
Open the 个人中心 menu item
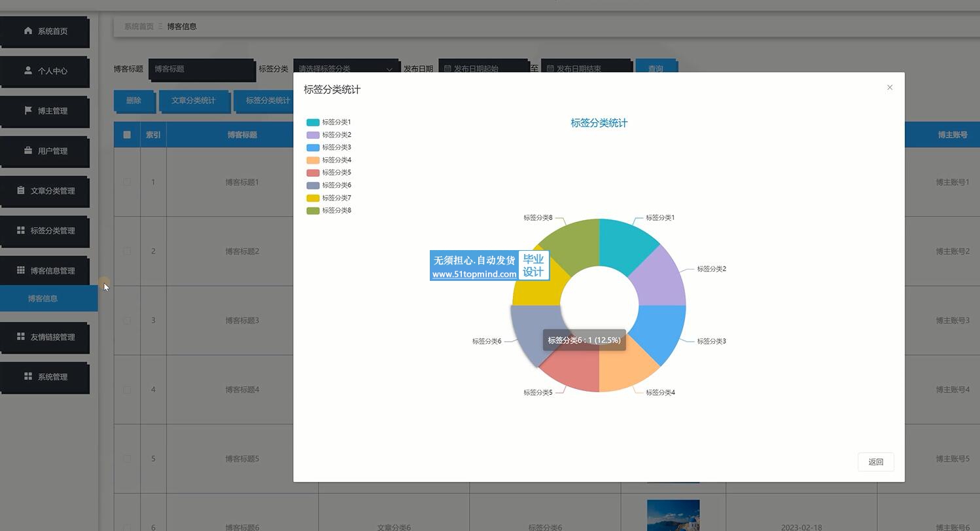44,71
